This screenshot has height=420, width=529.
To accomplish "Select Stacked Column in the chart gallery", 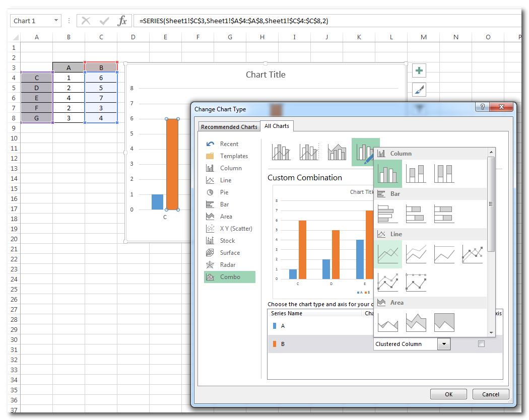I will tap(416, 174).
